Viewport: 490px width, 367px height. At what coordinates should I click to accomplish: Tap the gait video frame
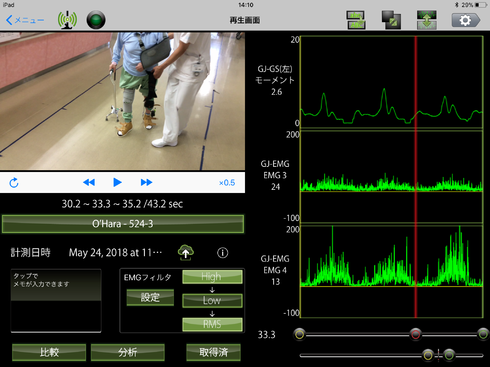click(x=122, y=101)
